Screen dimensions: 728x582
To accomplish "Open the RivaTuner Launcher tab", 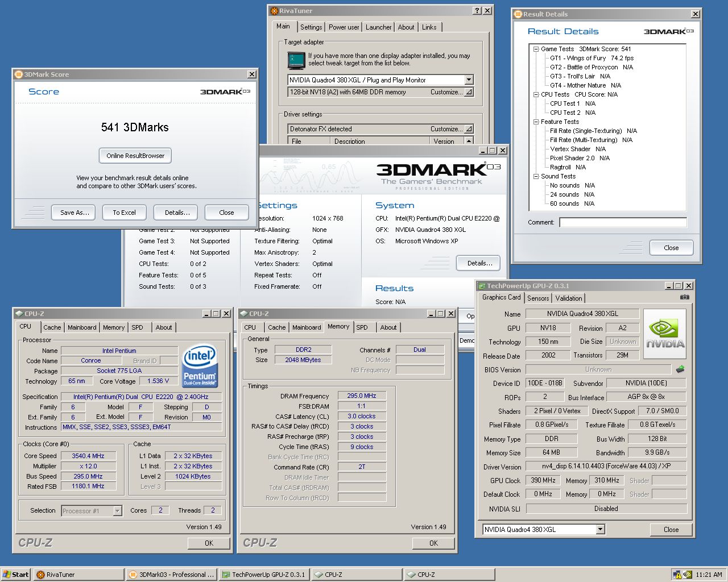I will tap(378, 27).
